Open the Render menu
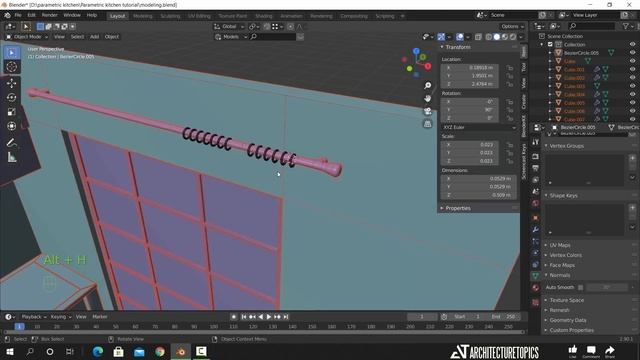 click(49, 15)
